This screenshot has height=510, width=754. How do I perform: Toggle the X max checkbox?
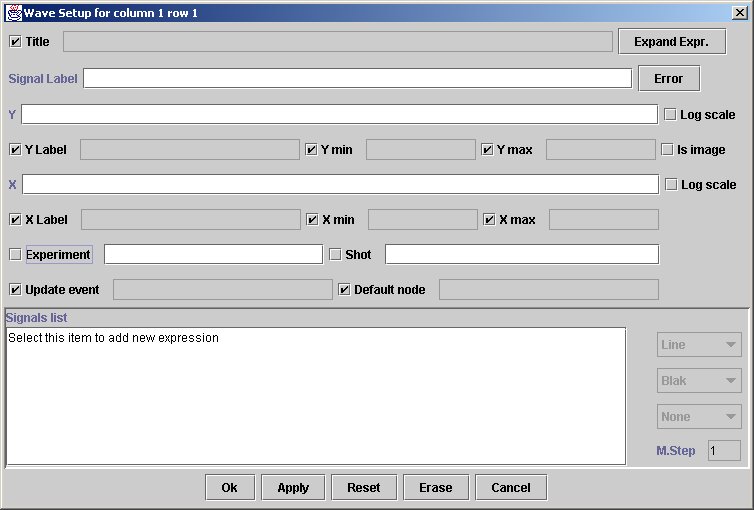click(x=489, y=220)
